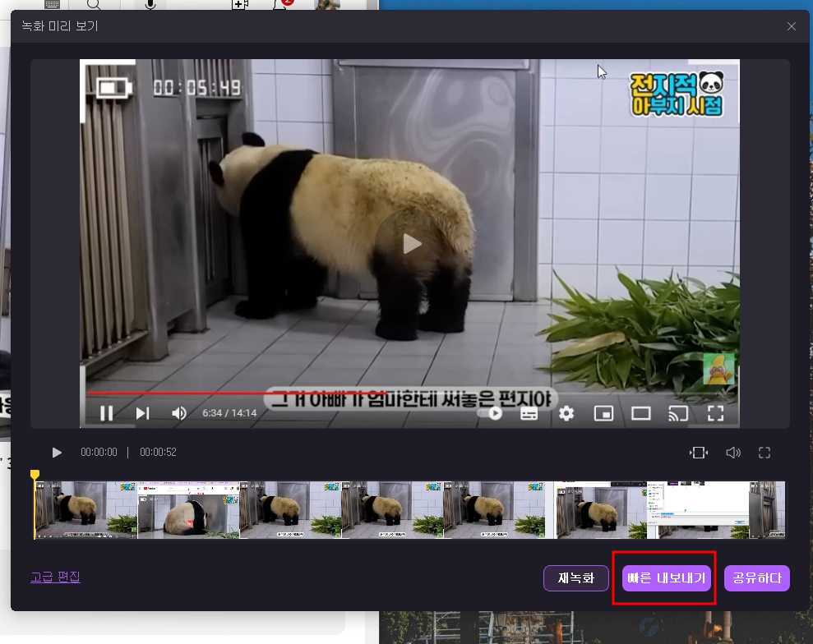Viewport: 813px width, 644px height.
Task: Click the 빠른 내보내기 button
Action: 667,577
